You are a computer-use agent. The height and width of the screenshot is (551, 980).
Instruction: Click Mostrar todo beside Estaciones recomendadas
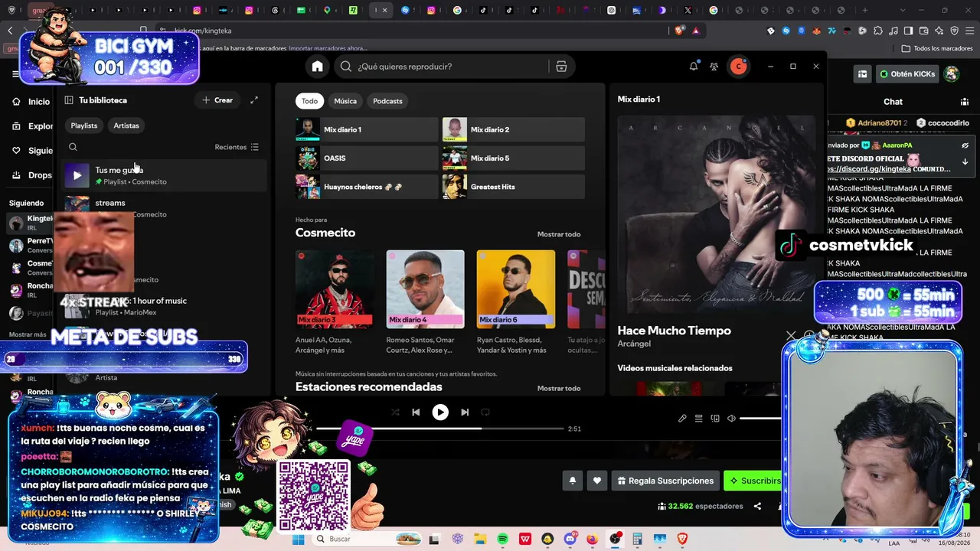coord(559,388)
